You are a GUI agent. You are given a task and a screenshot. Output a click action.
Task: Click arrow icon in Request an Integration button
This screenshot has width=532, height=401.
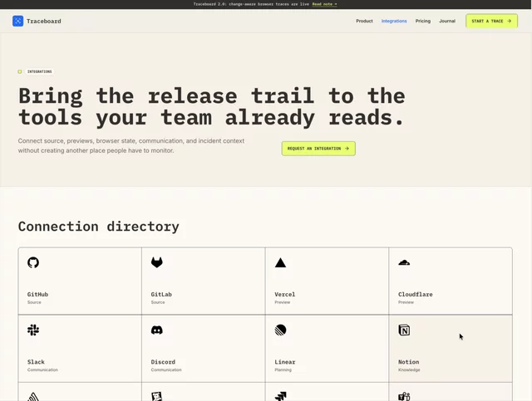tap(347, 149)
